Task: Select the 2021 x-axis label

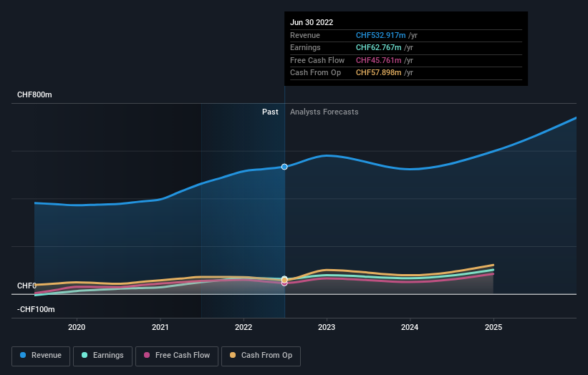Action: [160, 327]
